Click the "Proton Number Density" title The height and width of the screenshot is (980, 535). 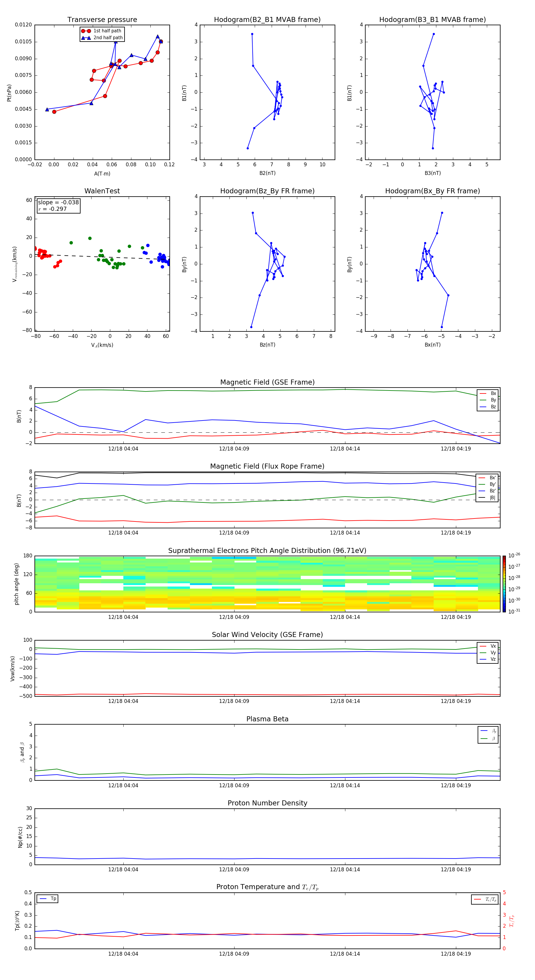(x=267, y=803)
